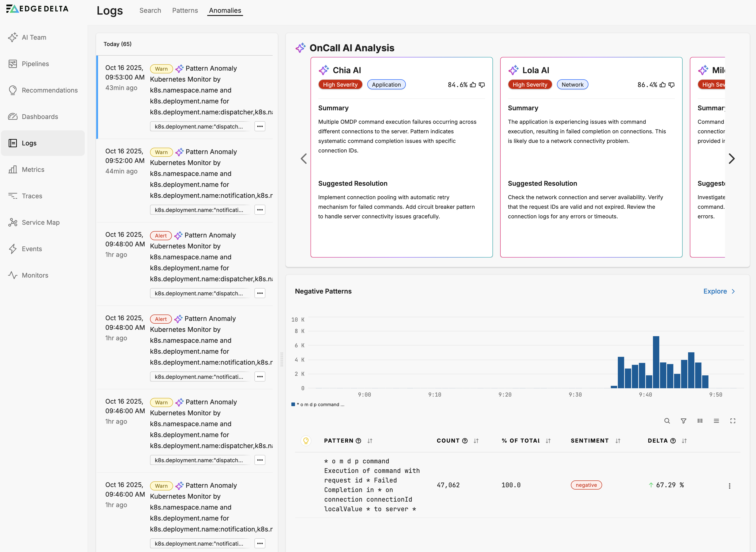Click the Pipelines sidebar icon

(13, 64)
